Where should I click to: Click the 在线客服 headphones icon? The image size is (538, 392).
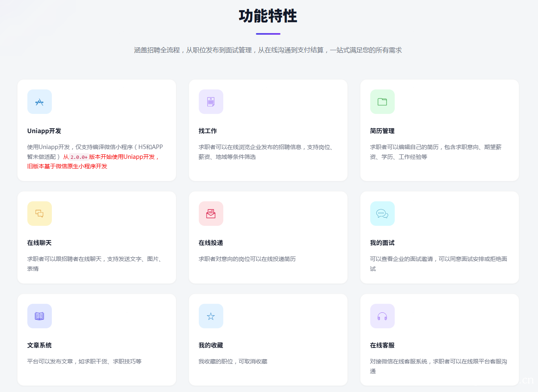tap(382, 316)
